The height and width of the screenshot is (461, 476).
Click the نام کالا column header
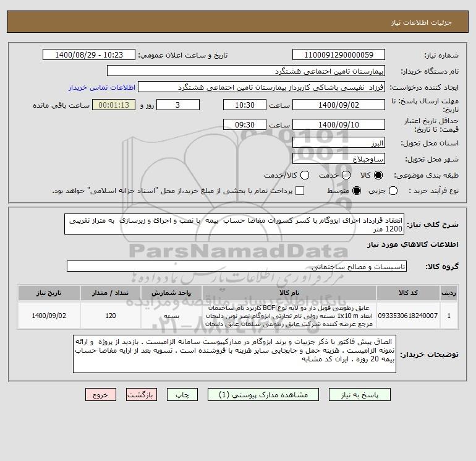tap(289, 293)
